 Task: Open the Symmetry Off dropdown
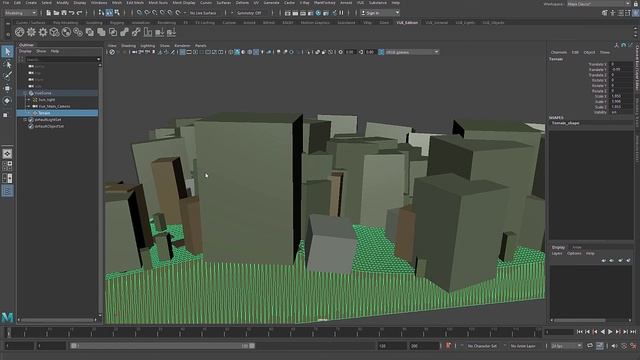click(249, 13)
